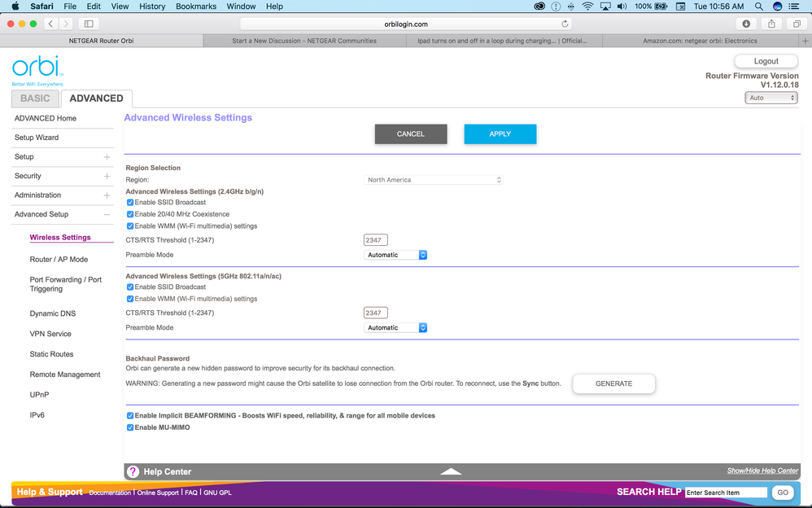Toggle Enable Implicit BEAMFORMING checkbox

click(130, 416)
